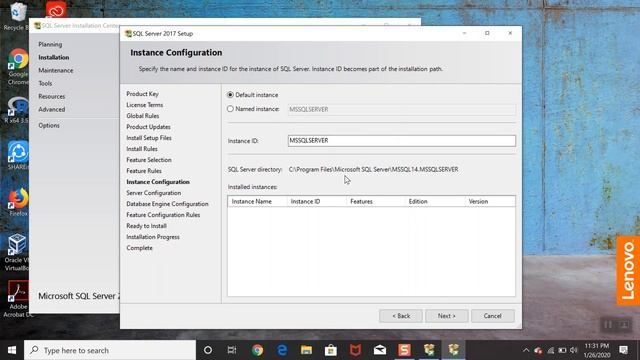The image size is (640, 360).
Task: Open Advanced tab in Installation Center
Action: click(x=52, y=109)
